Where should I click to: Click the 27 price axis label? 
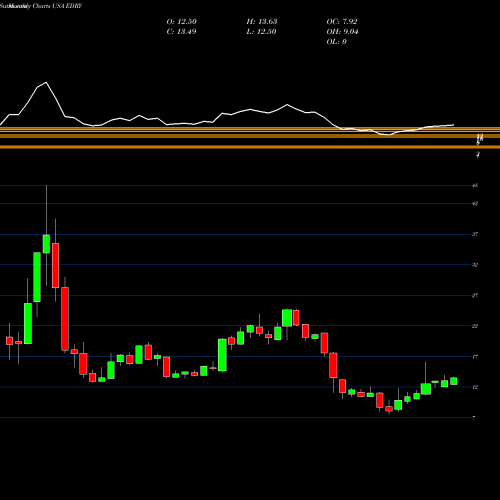tap(475, 296)
